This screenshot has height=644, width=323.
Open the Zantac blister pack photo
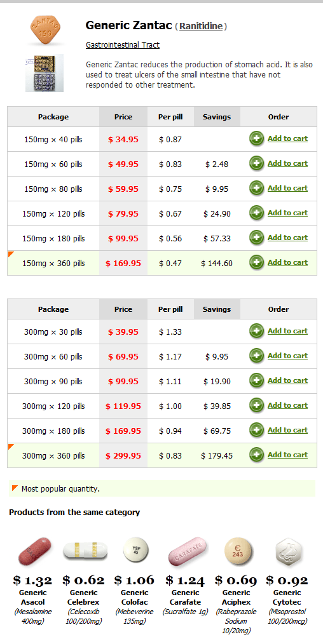(45, 72)
